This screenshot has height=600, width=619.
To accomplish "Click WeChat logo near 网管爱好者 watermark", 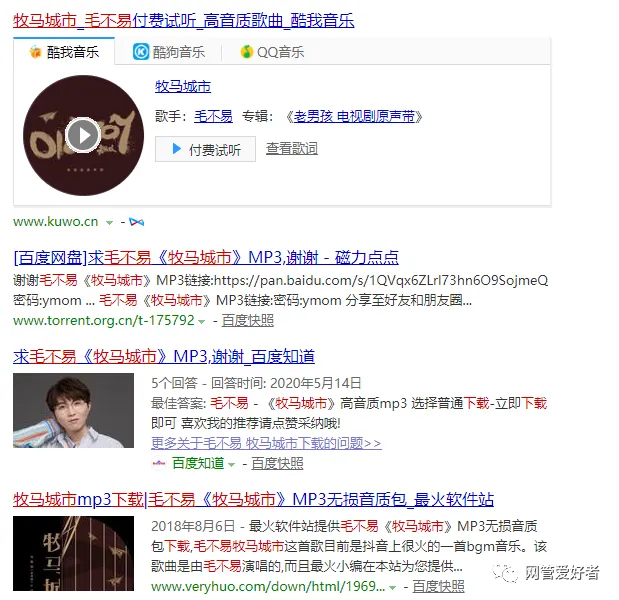I will (505, 573).
